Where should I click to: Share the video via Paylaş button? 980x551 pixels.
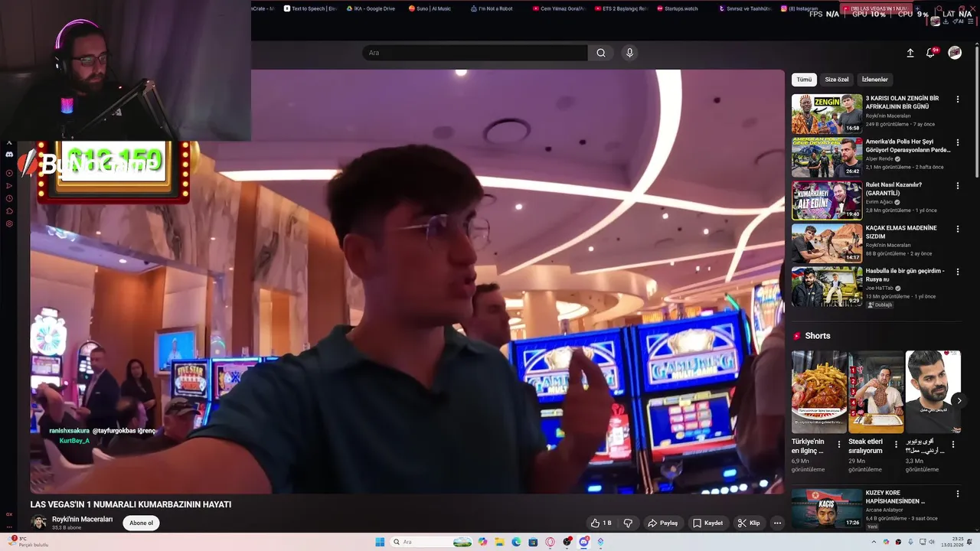(662, 523)
